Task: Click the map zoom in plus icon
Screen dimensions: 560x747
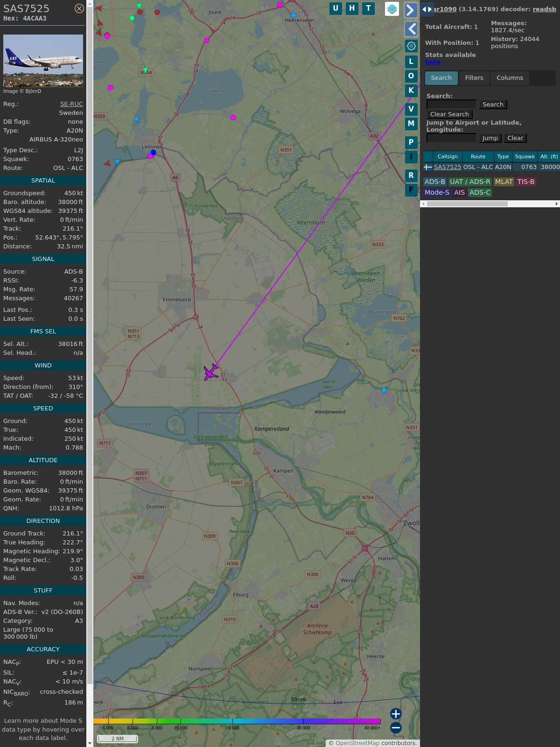Action: [x=396, y=713]
